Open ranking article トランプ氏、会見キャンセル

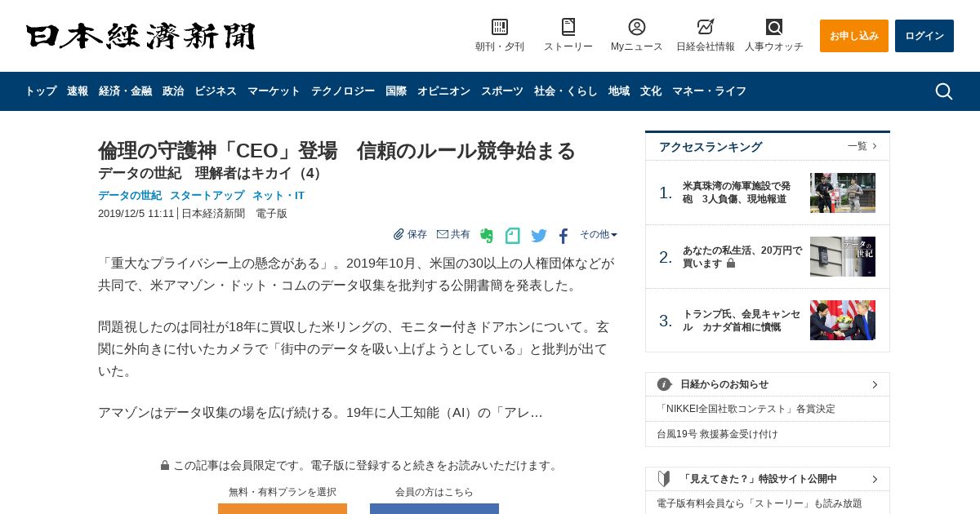pos(742,321)
